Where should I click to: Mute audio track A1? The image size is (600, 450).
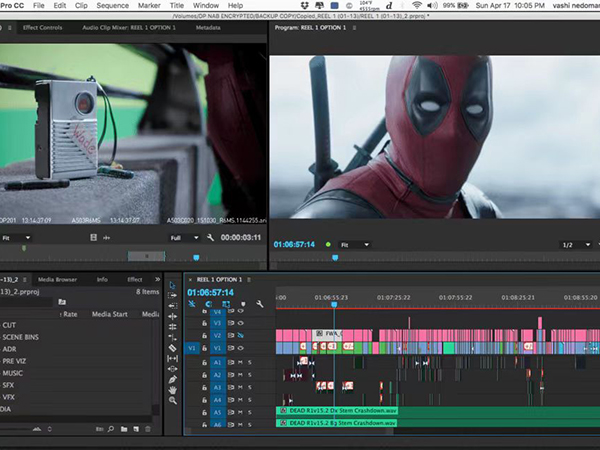[241, 362]
